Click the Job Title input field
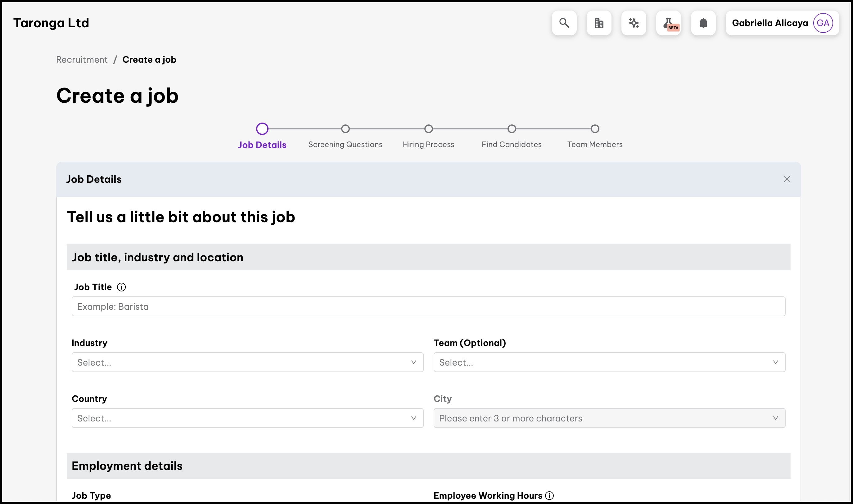 point(428,306)
